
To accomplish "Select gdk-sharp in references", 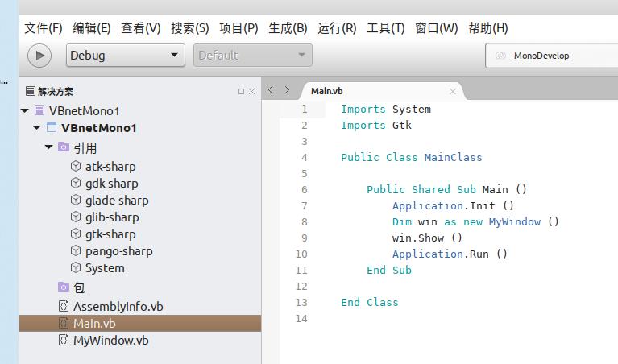I will (x=112, y=184).
